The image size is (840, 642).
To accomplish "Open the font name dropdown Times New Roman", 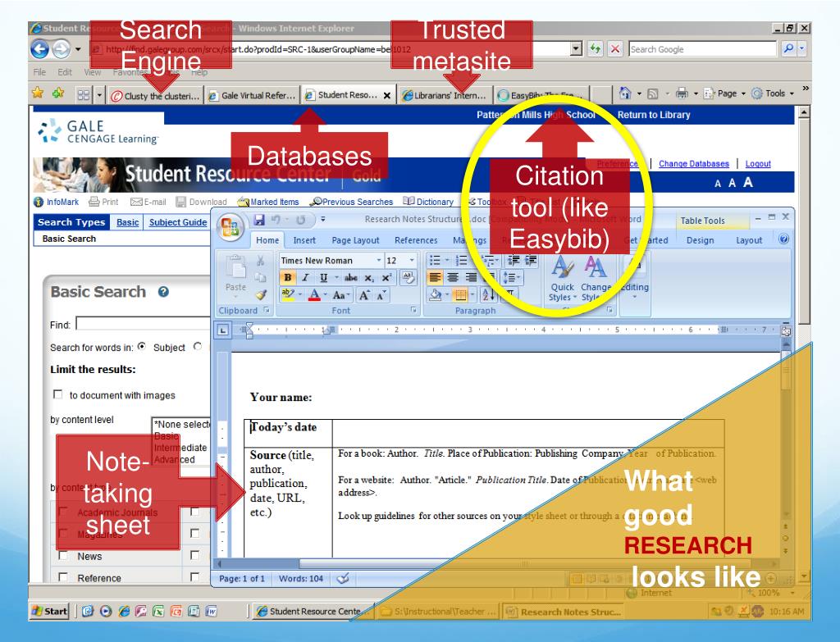I will 379,260.
